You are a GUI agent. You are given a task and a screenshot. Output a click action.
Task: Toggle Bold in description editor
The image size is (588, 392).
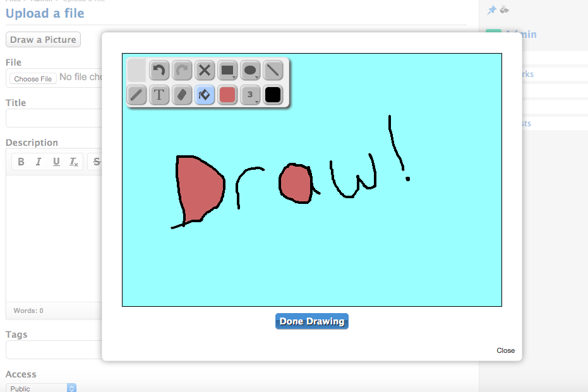point(21,162)
